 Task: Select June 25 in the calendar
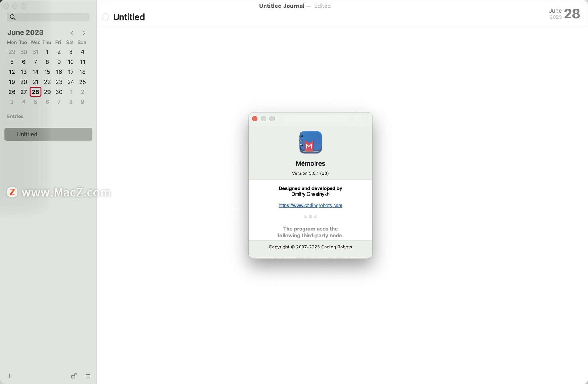[x=83, y=82]
